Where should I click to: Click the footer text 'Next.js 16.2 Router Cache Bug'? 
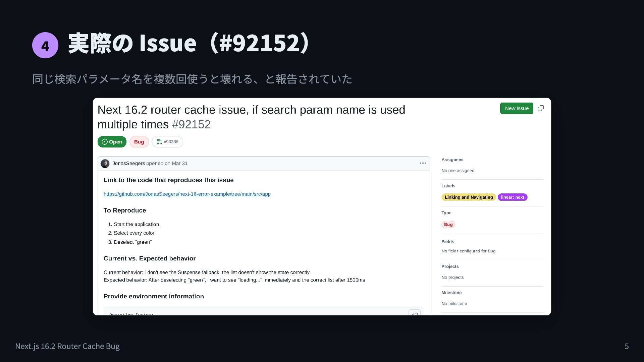67,346
